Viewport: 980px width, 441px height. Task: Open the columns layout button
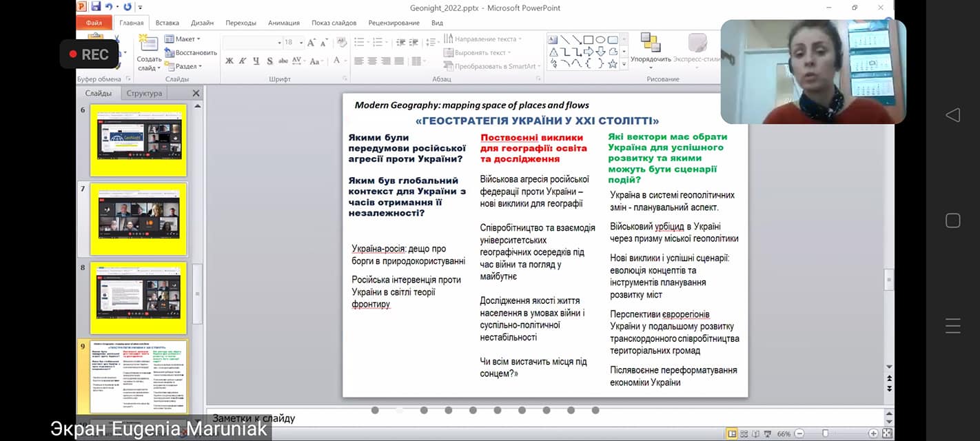[x=418, y=61]
